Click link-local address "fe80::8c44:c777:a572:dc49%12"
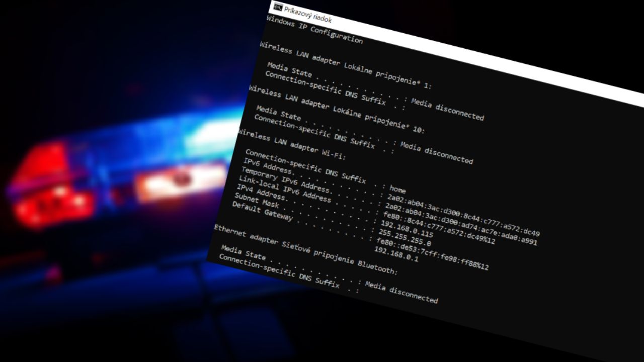Image resolution: width=644 pixels, height=362 pixels. 438,229
